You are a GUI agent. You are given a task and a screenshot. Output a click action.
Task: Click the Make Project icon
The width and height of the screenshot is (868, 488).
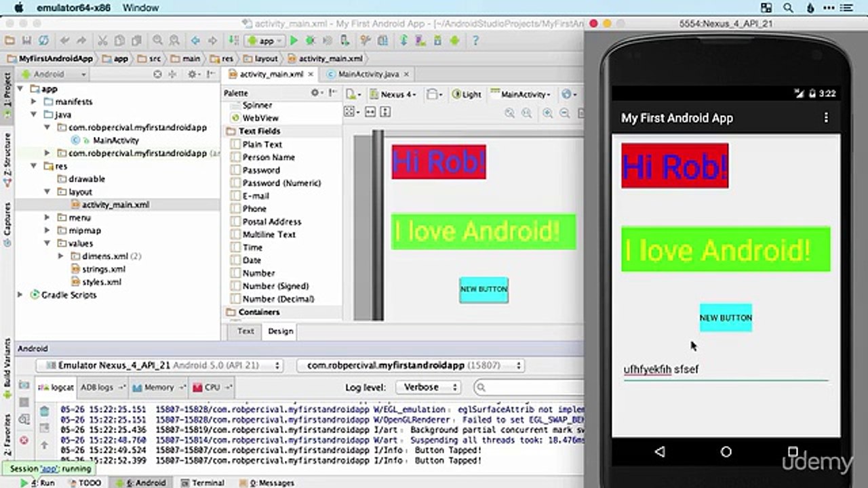[233, 41]
